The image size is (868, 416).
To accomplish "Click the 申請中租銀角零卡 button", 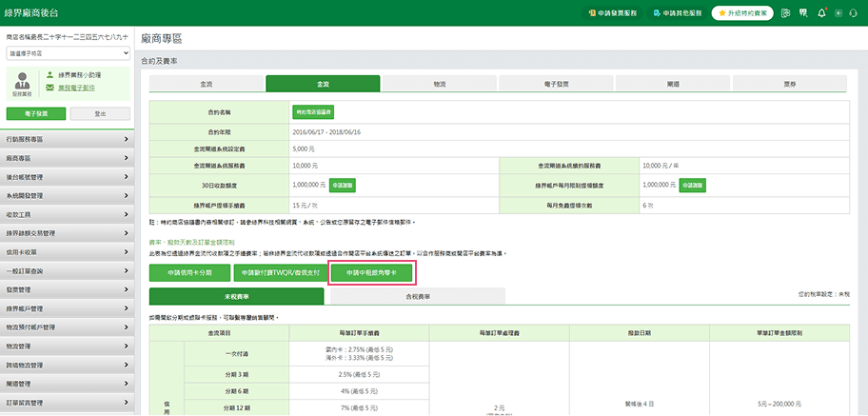I will [371, 273].
